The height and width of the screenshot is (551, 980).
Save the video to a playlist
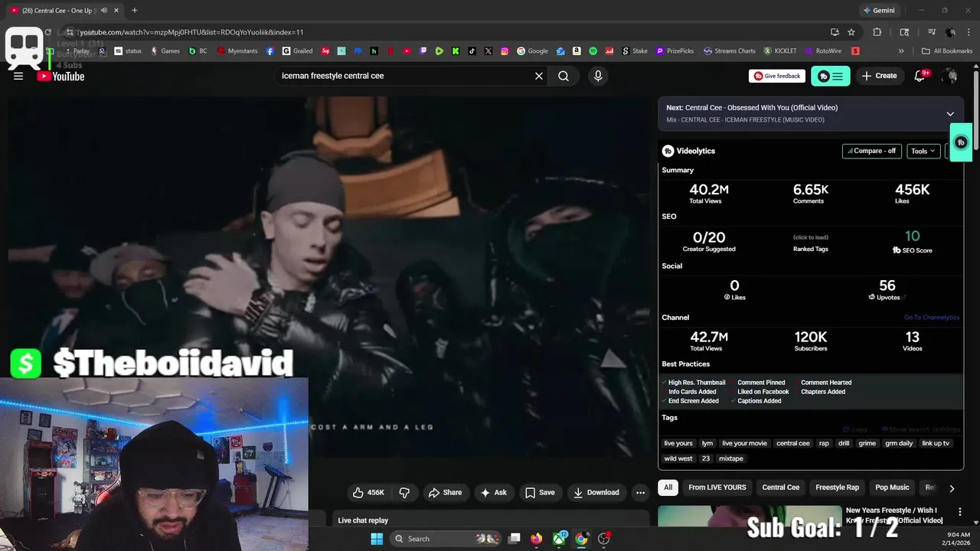click(x=539, y=492)
